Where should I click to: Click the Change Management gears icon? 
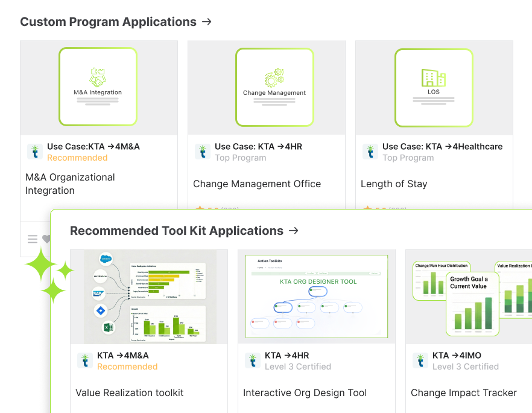[x=274, y=78]
